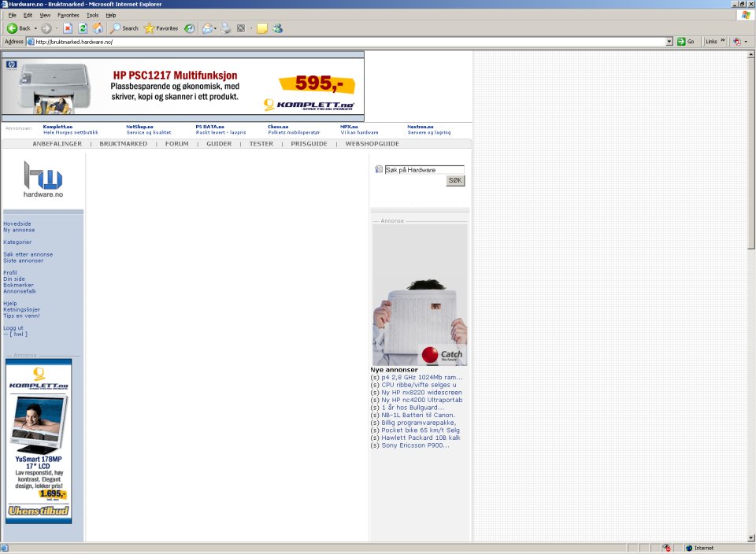Image resolution: width=756 pixels, height=554 pixels.
Task: Switch to the BRUKTMARKED tab
Action: pos(124,143)
